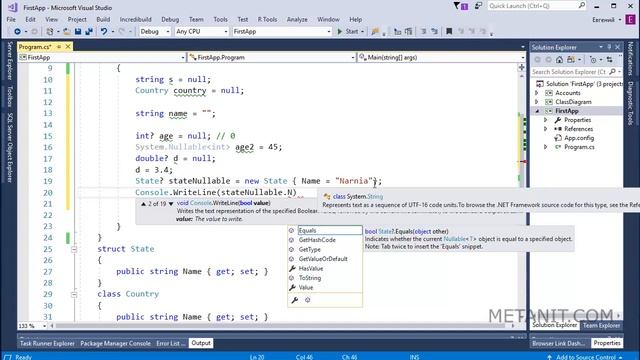Expand the Program.cs node
This screenshot has height=360, width=640.
546,147
